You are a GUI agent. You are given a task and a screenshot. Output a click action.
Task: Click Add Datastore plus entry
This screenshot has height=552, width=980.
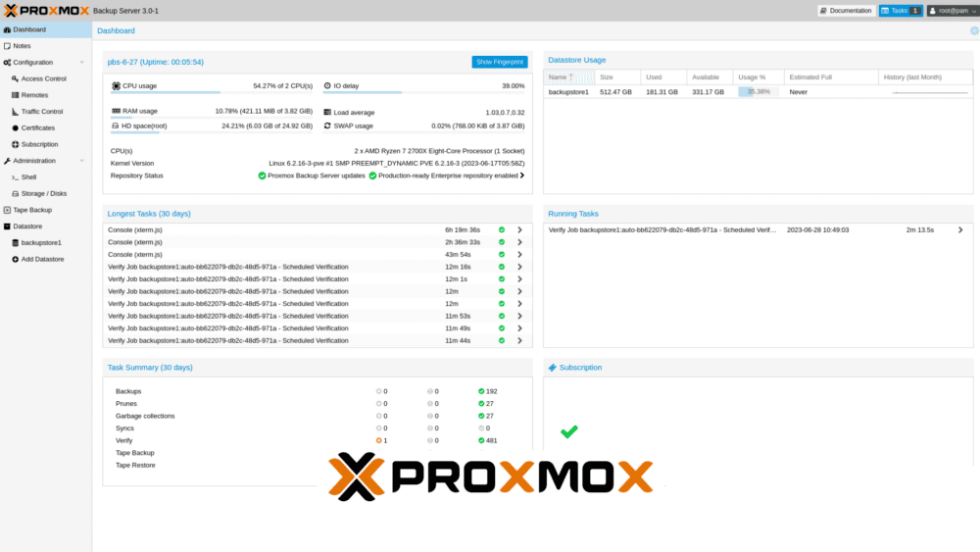42,259
